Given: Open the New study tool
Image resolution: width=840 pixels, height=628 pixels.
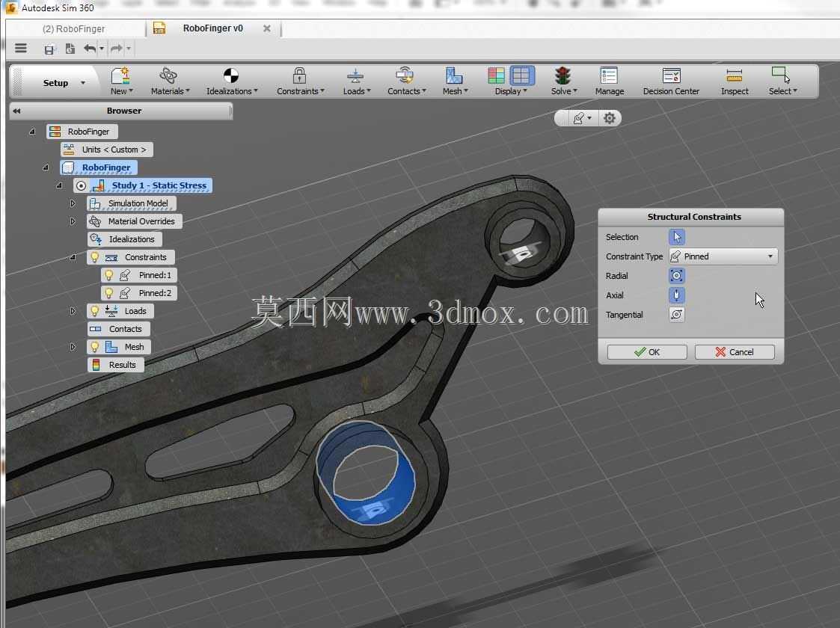Looking at the screenshot, I should [121, 81].
